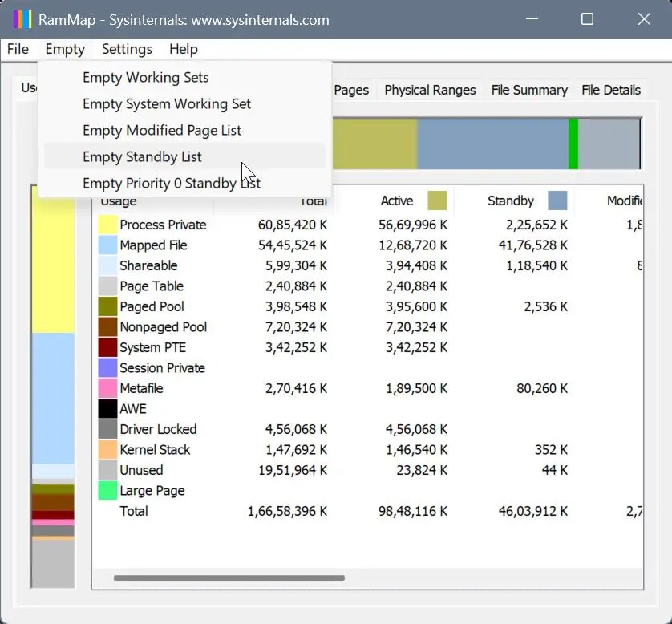The height and width of the screenshot is (624, 672).
Task: Click the System PTE dark red swatch
Action: pos(107,347)
